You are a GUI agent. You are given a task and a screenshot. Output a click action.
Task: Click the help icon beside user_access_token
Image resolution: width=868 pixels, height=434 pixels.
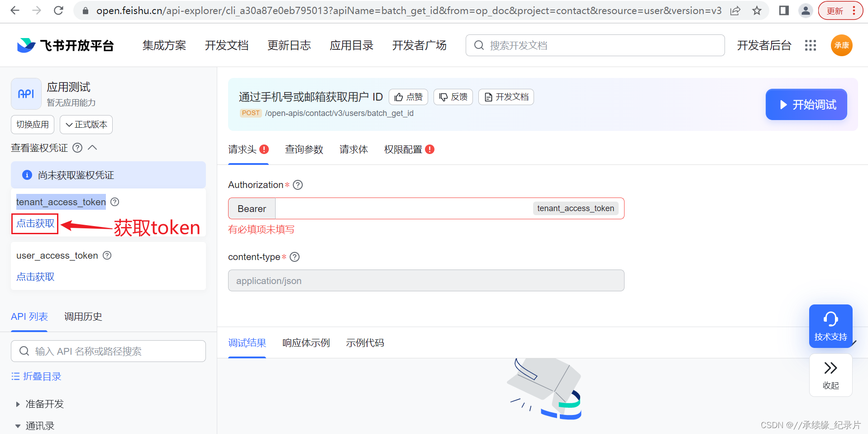[x=107, y=256]
